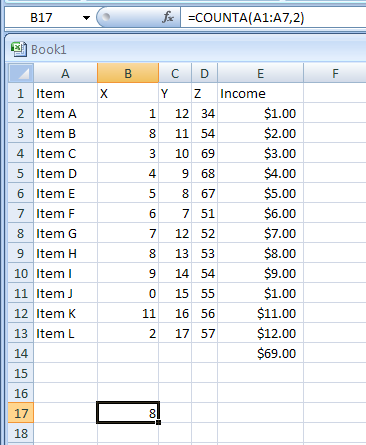366x445 pixels.
Task: Click the income cell '$9.00'
Action: click(x=260, y=273)
